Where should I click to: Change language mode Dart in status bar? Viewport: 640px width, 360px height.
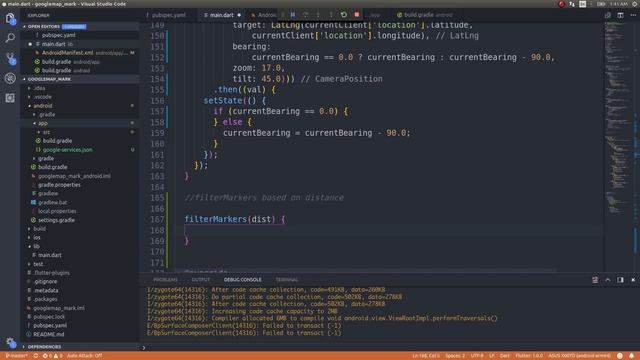(505, 356)
